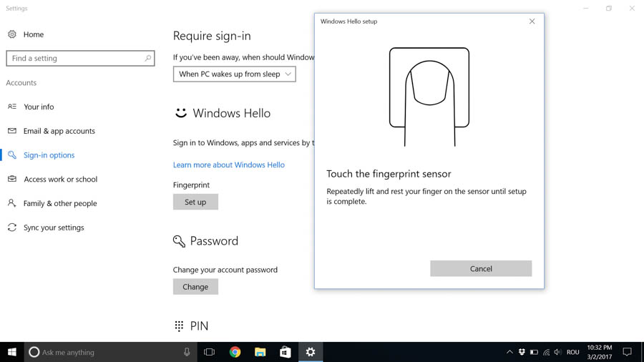Select Family & other people in the sidebar

[60, 203]
